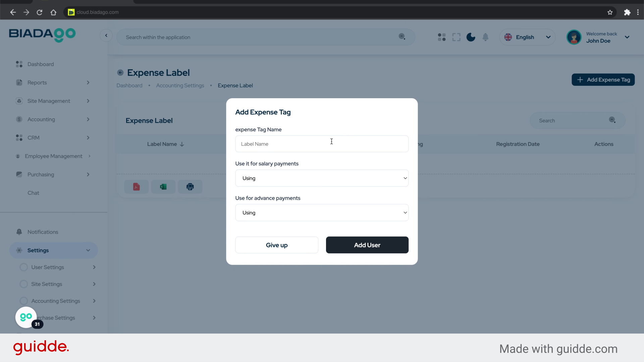Open the advance payments Using dropdown
644x362 pixels.
322,213
